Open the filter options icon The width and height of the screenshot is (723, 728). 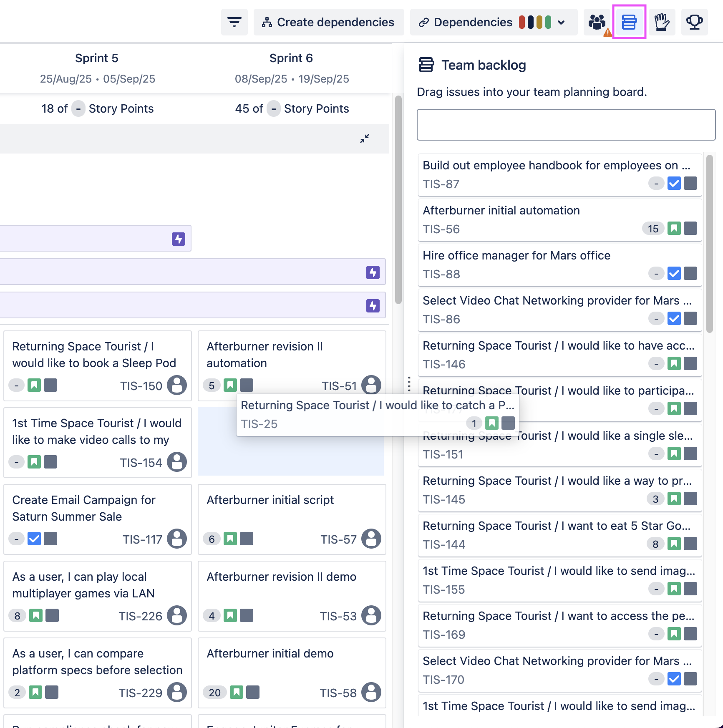234,22
